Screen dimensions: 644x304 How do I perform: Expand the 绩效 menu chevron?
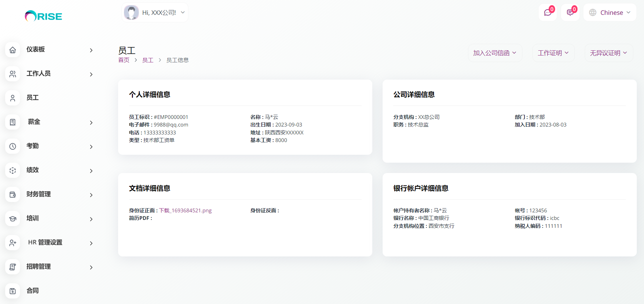(x=91, y=171)
